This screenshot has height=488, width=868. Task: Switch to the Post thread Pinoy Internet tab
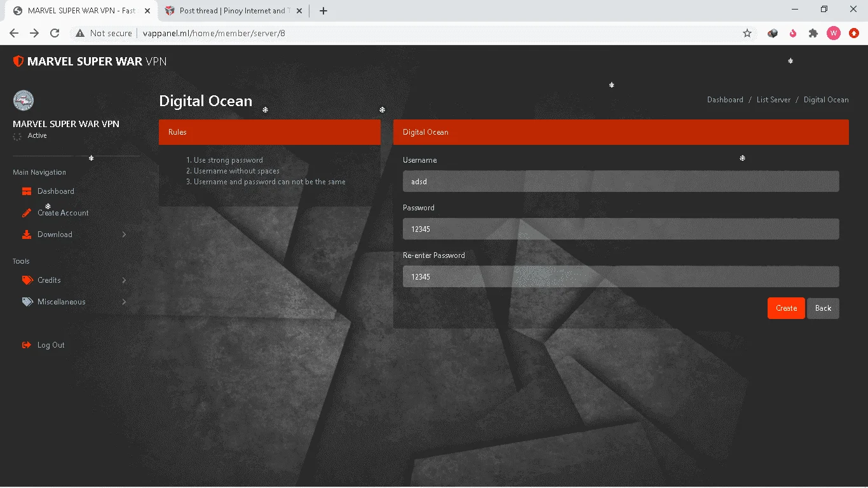pos(233,11)
